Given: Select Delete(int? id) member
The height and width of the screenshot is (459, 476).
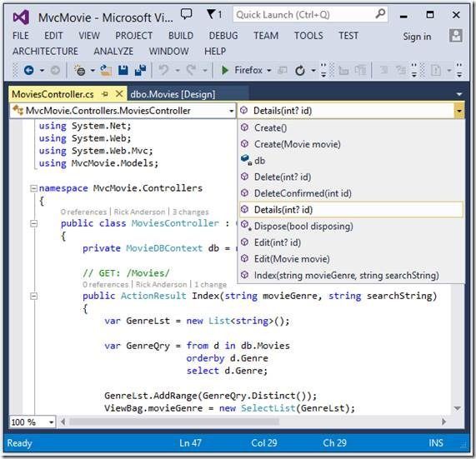Looking at the screenshot, I should pyautogui.click(x=351, y=177).
